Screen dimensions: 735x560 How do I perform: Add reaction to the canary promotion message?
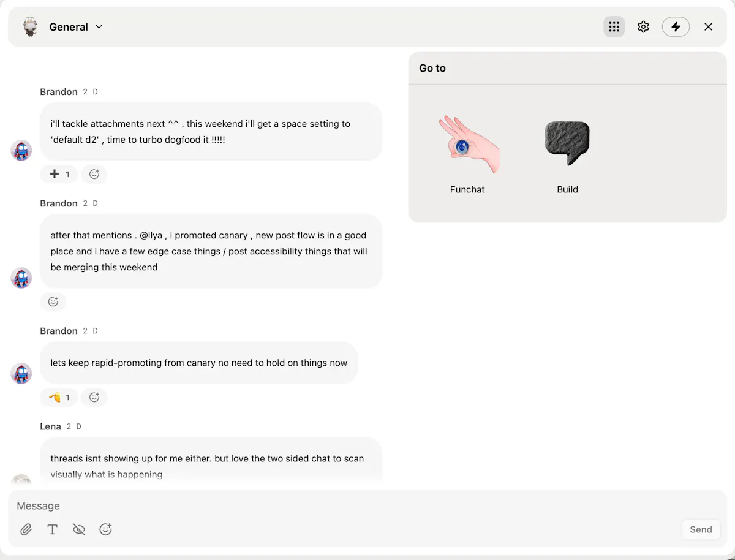tap(53, 301)
